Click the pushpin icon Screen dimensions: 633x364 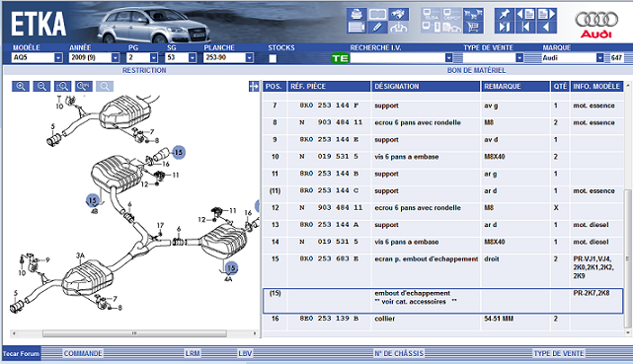(x=505, y=14)
